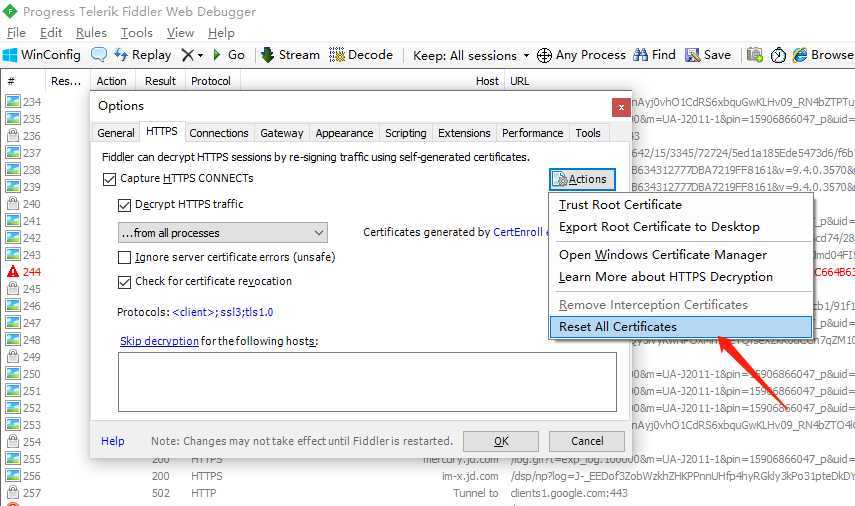Viewport: 855px width, 506px height.
Task: Select Reset All Certificates
Action: pos(681,327)
